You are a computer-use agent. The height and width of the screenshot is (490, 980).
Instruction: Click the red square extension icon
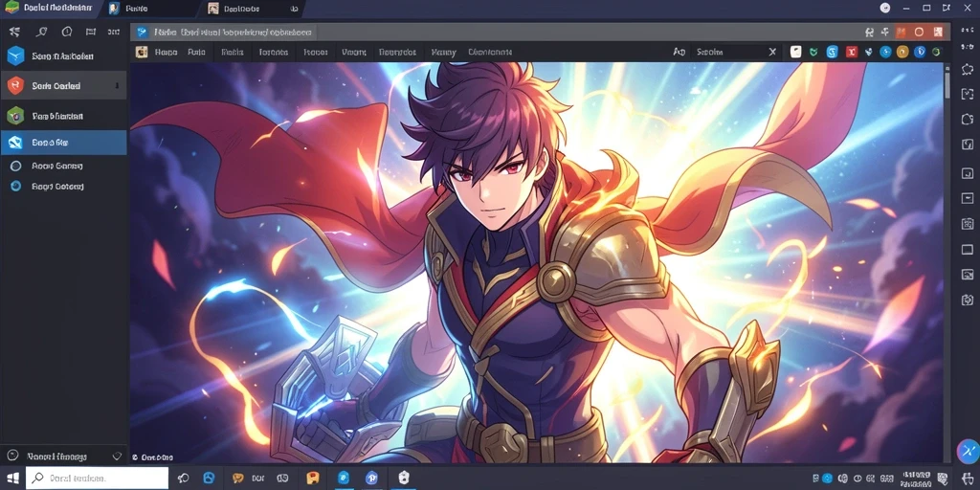(851, 53)
